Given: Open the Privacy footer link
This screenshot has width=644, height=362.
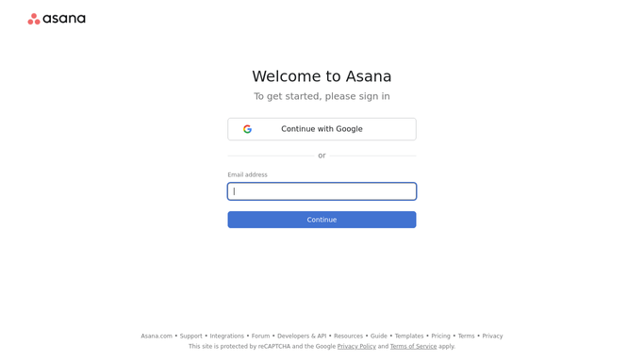Looking at the screenshot, I should point(492,336).
